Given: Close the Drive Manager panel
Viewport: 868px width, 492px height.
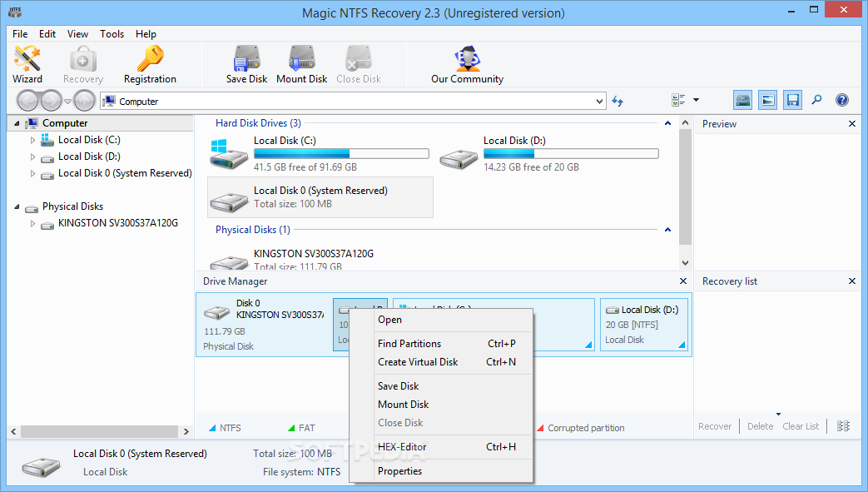Looking at the screenshot, I should [683, 281].
